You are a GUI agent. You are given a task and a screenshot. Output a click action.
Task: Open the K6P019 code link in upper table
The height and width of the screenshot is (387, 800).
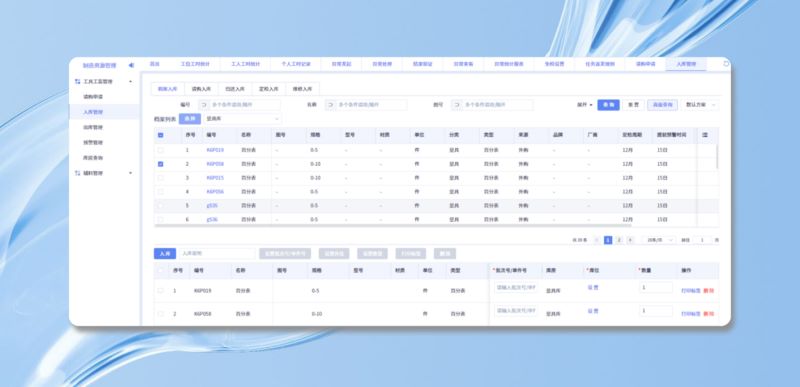(215, 150)
